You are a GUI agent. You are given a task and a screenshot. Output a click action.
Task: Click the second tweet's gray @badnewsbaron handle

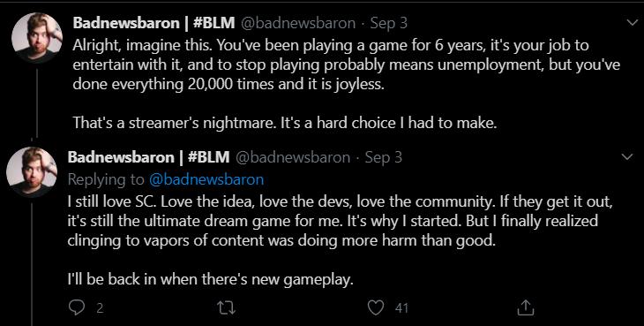click(292, 157)
